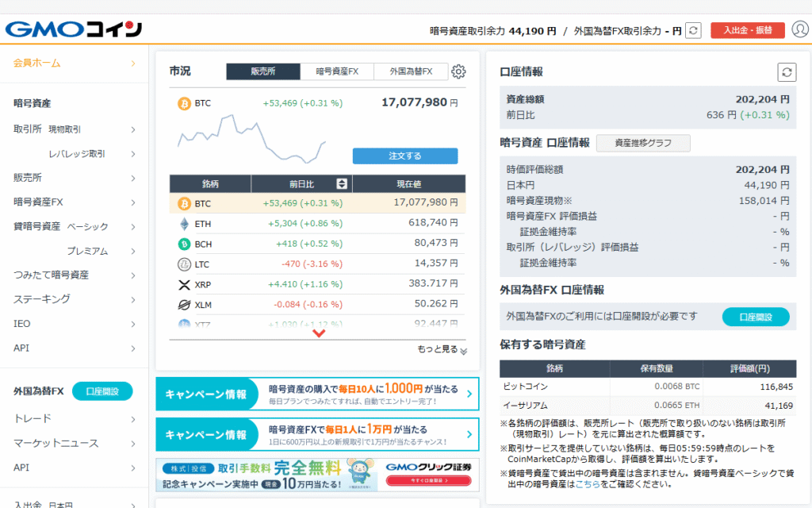
Task: Expand the list with red down chevron
Action: click(x=319, y=333)
